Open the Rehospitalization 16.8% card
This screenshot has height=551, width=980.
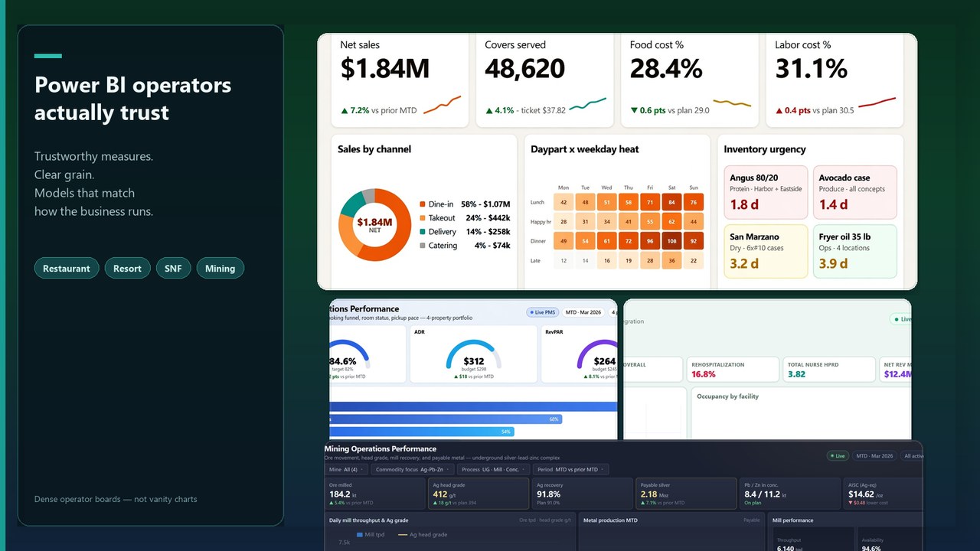[733, 370]
